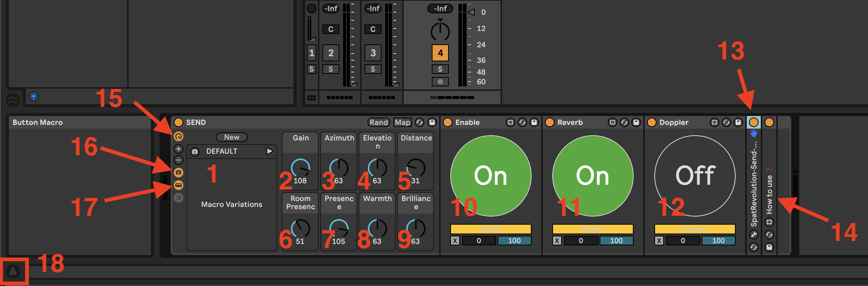Click the Gain macro knob
This screenshot has width=868, height=286.
click(x=301, y=168)
